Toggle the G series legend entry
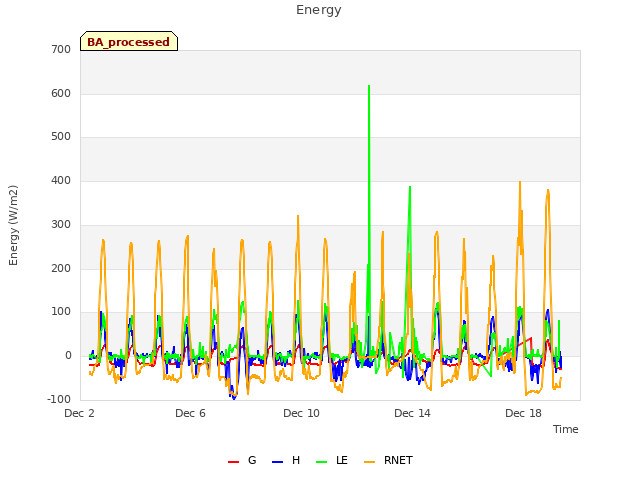The height and width of the screenshot is (480, 640). [x=242, y=460]
